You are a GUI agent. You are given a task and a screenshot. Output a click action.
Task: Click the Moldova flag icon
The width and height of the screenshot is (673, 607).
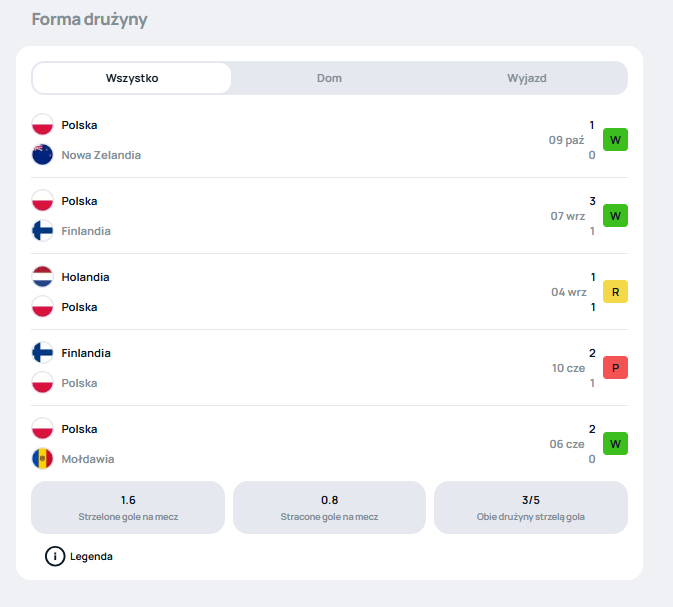[x=42, y=459]
